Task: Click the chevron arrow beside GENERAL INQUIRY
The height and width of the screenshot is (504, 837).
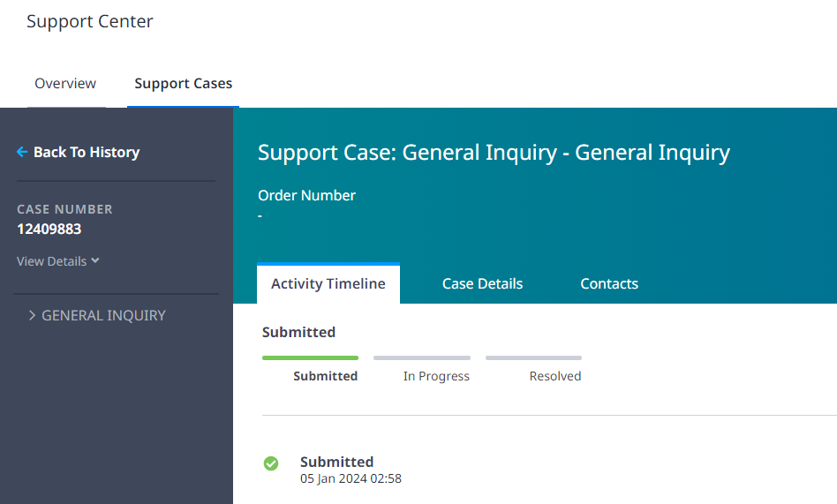Action: point(32,315)
